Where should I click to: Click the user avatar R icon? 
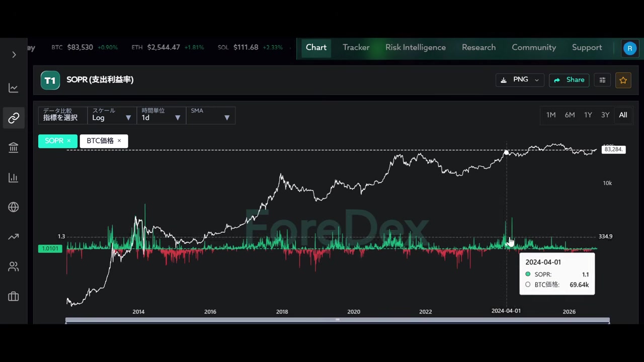[x=629, y=48]
